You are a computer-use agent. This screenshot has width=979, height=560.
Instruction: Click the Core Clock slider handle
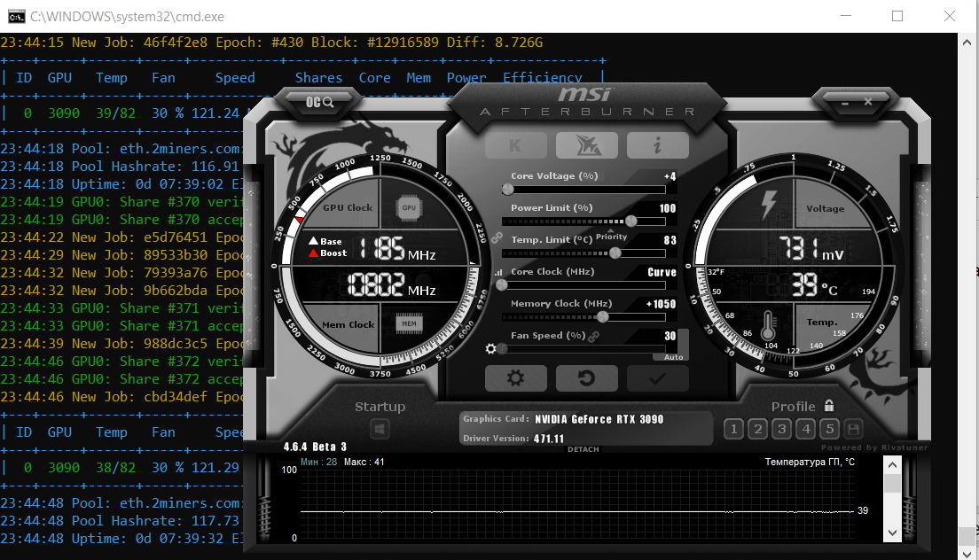502,285
